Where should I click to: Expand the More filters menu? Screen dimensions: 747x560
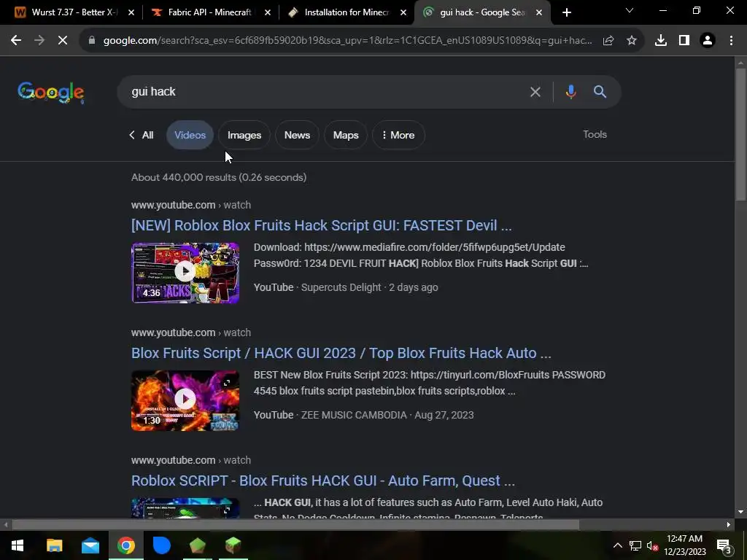(x=398, y=135)
